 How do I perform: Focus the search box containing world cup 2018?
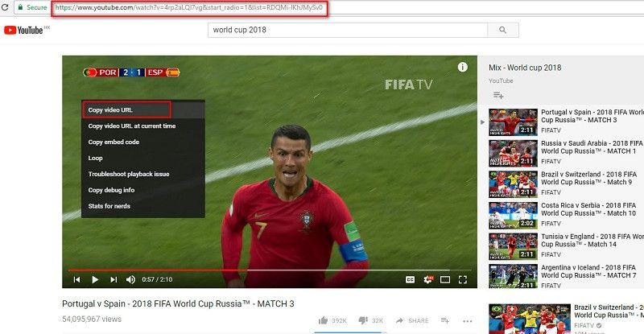[x=348, y=30]
